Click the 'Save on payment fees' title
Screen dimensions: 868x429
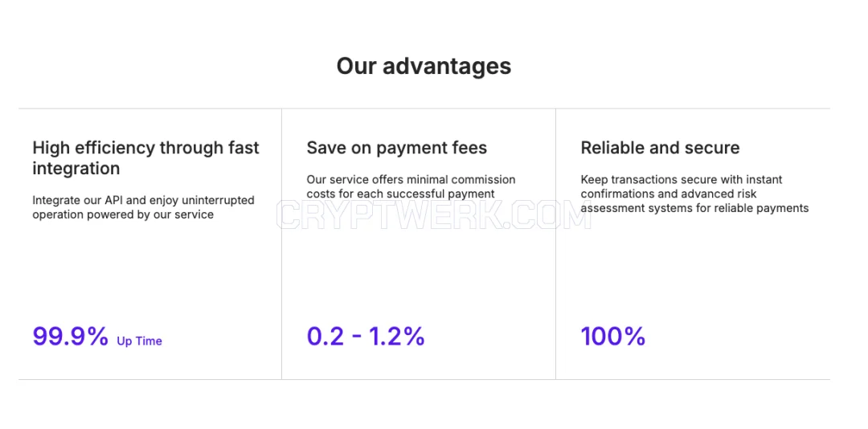click(x=397, y=148)
